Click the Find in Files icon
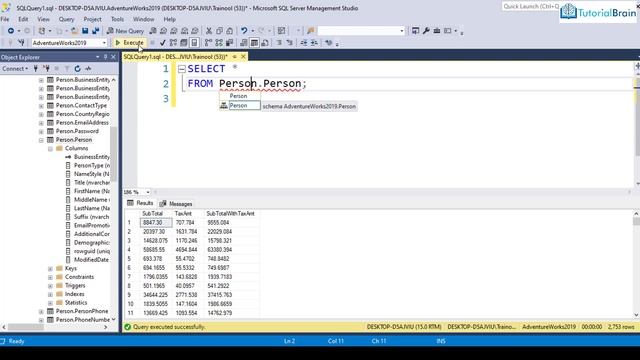Image resolution: width=640 pixels, height=360 pixels. coord(311,31)
